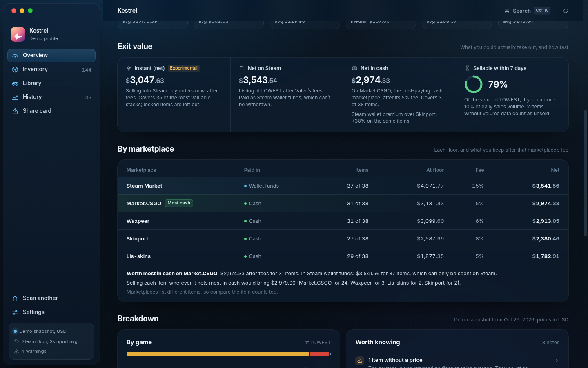
Task: Click the refresh icon in top bar
Action: pyautogui.click(x=566, y=11)
